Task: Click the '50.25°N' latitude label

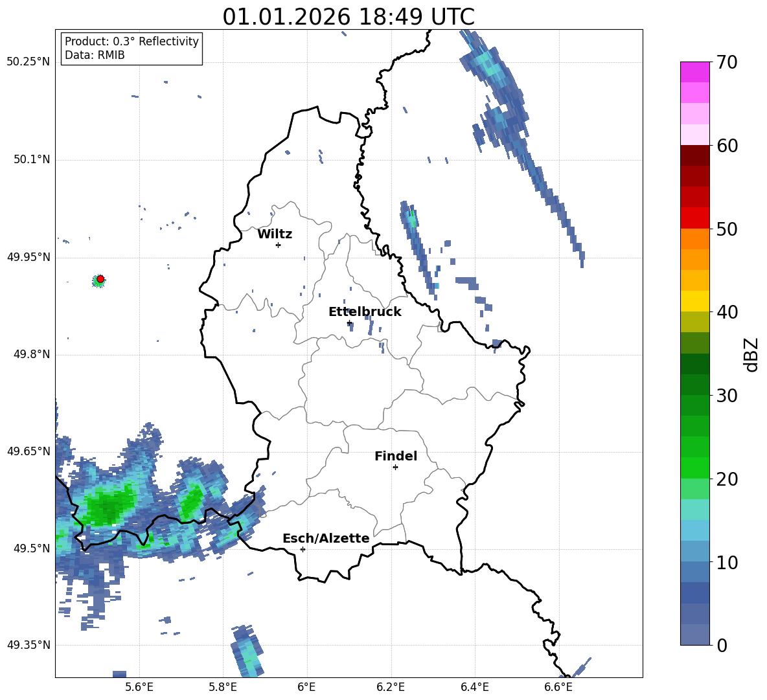Action: tap(29, 62)
